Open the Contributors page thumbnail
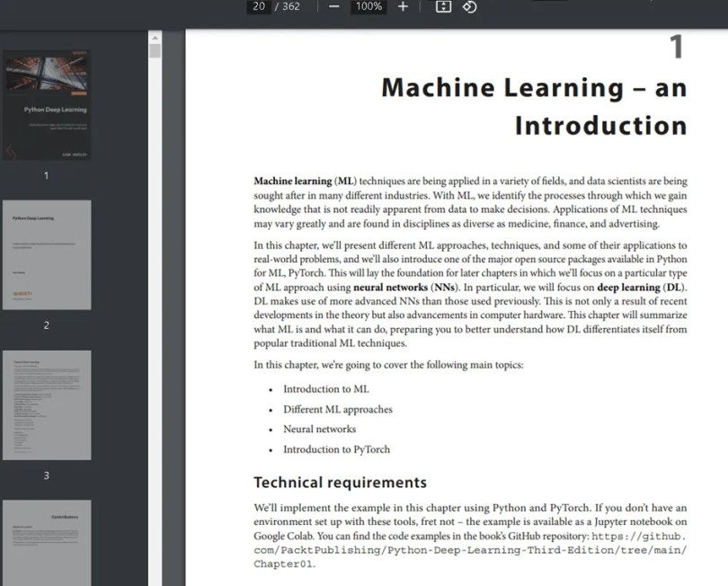Screen dimensions: 728x586 click(47, 543)
